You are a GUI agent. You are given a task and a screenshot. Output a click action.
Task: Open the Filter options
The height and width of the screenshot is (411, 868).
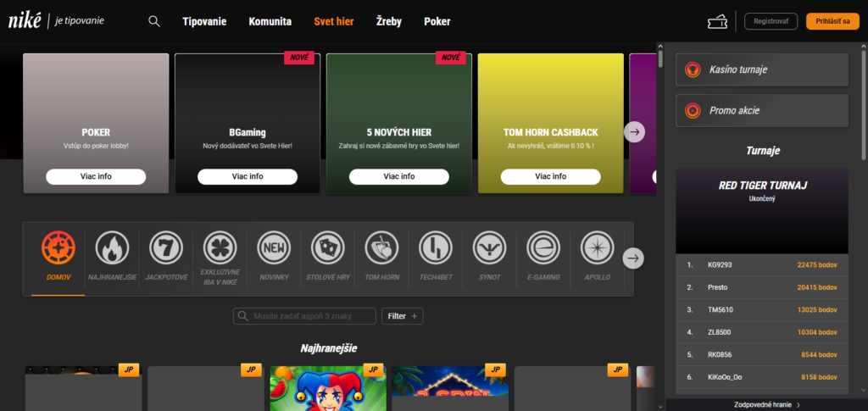[403, 316]
